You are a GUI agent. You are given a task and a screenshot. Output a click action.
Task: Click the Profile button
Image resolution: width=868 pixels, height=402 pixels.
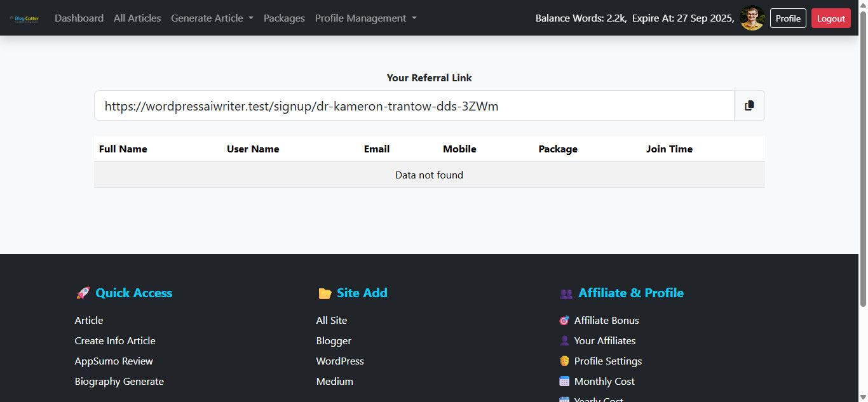[788, 18]
